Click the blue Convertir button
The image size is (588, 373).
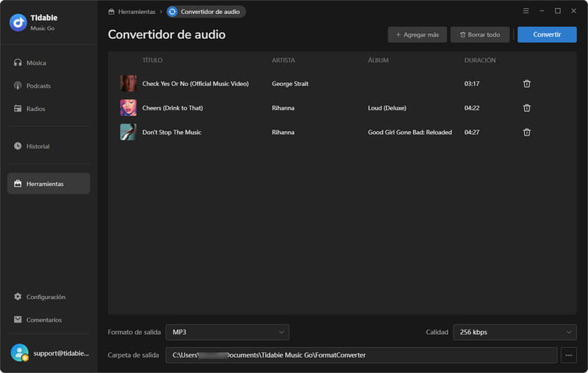(x=547, y=35)
